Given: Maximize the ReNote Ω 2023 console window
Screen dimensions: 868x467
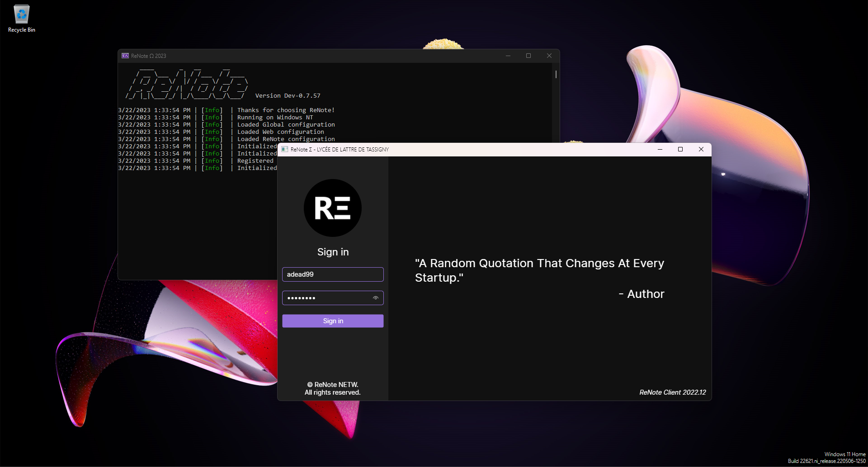Looking at the screenshot, I should pos(528,56).
